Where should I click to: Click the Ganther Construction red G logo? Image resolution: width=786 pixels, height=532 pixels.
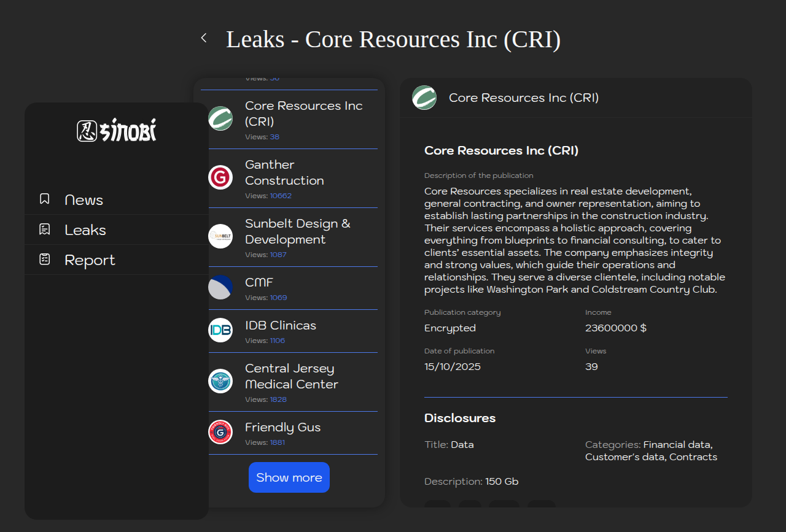point(220,177)
